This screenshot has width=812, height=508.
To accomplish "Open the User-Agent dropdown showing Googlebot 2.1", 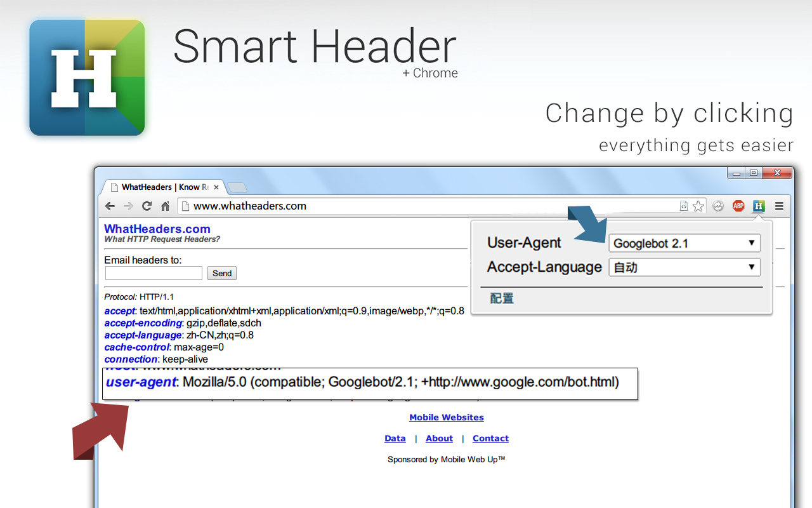I will coord(684,243).
